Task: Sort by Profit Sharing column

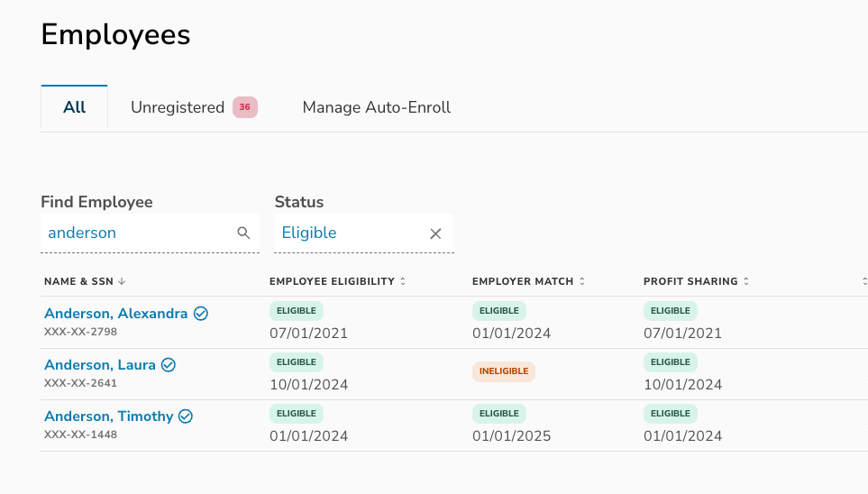Action: (746, 281)
